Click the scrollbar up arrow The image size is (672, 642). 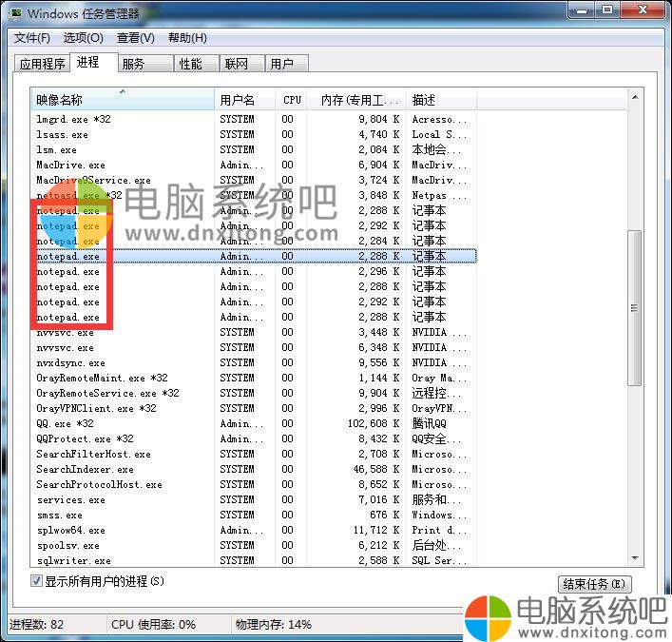(635, 98)
